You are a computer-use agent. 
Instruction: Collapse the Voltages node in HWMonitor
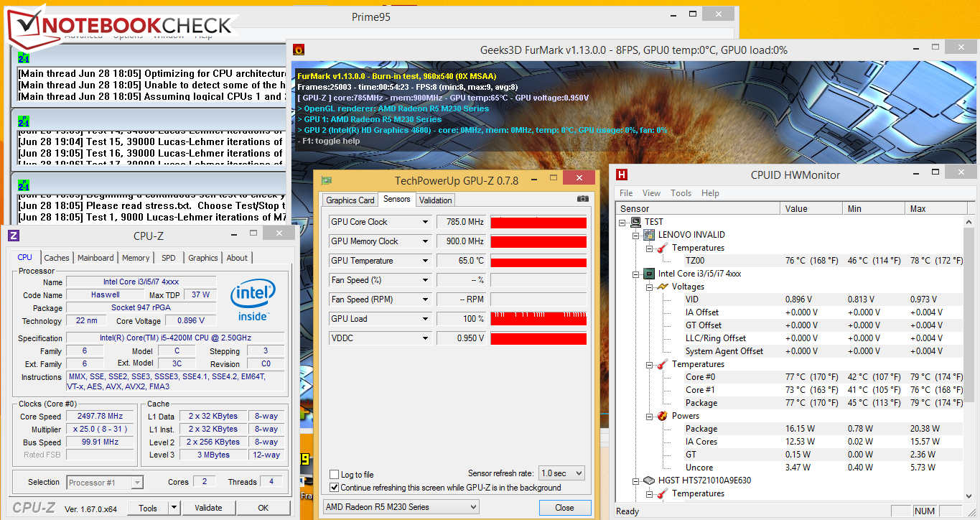pyautogui.click(x=649, y=287)
